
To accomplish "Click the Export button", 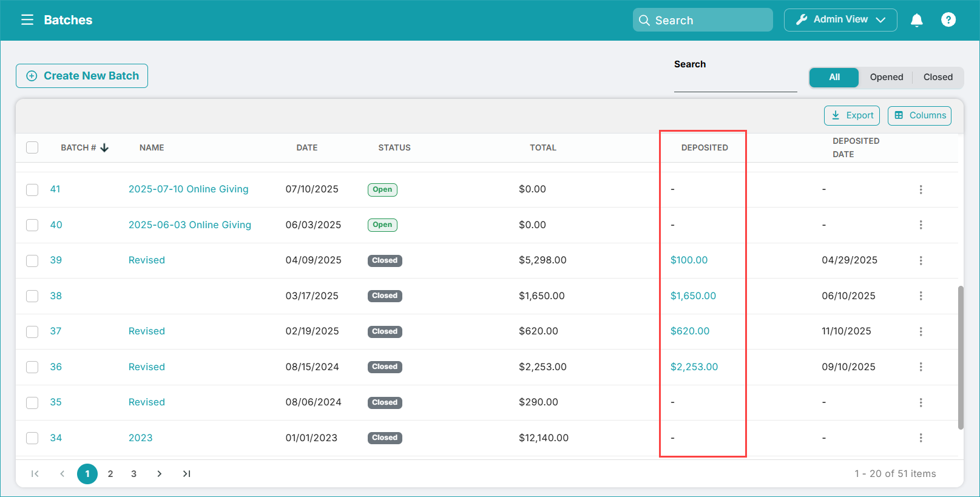I will coord(852,115).
